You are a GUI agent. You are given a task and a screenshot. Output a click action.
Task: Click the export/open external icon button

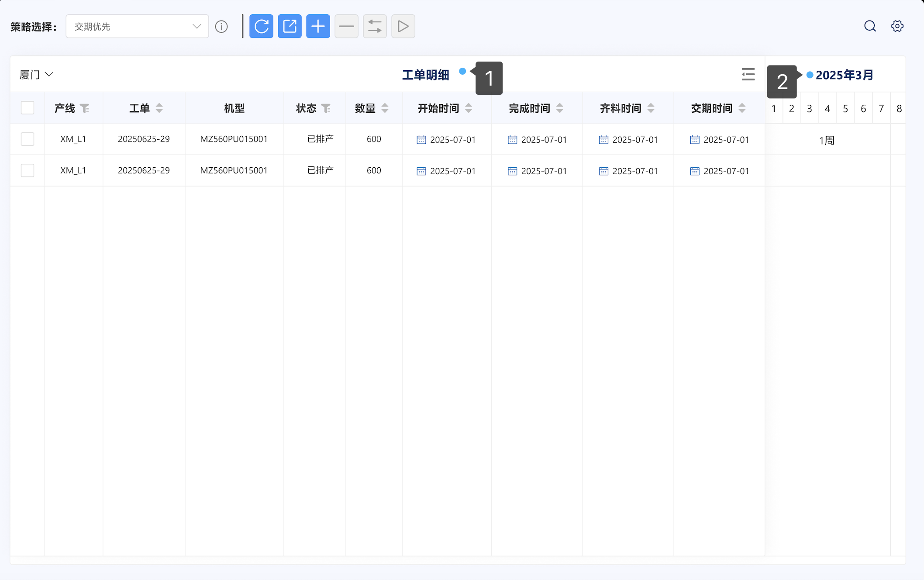pyautogui.click(x=290, y=26)
